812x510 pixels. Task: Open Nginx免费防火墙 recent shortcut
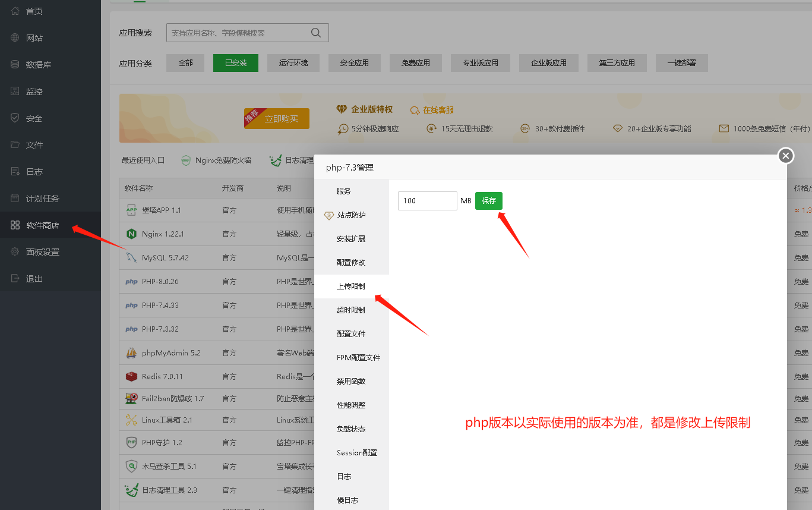(x=216, y=160)
